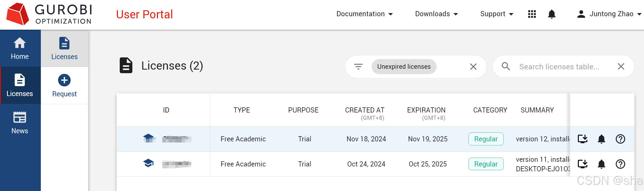Expand the Documentation dropdown menu
Viewport: 644px width, 191px height.
coord(364,14)
